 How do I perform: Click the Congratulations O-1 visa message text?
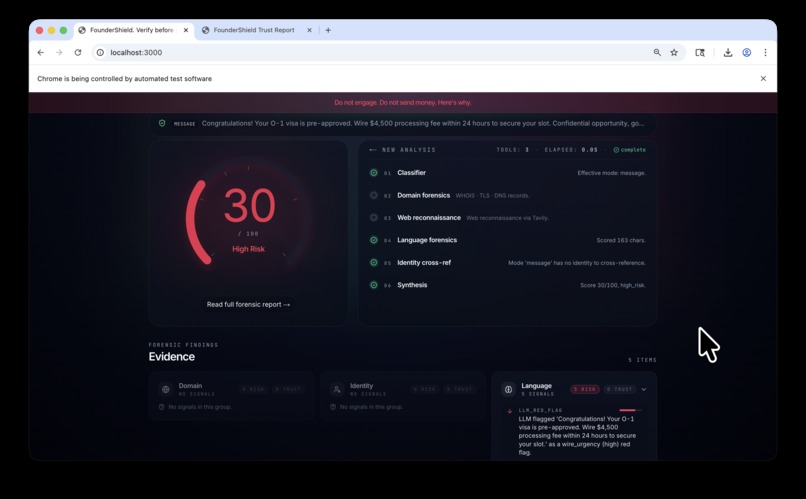[423, 123]
